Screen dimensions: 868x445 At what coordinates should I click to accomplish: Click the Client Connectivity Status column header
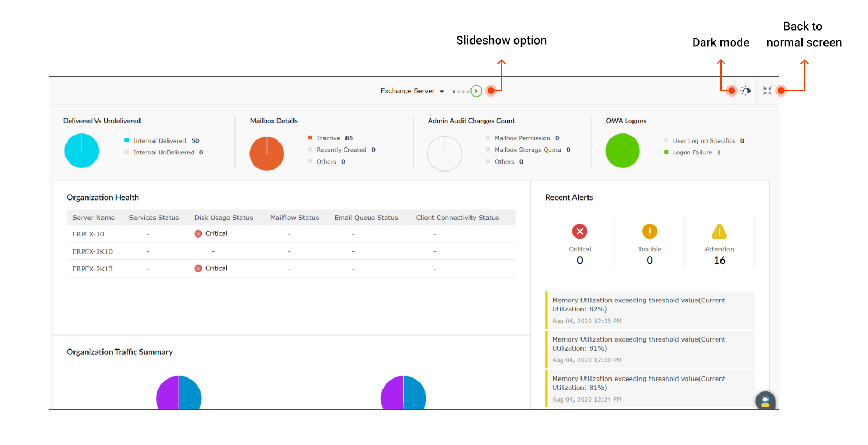(458, 218)
